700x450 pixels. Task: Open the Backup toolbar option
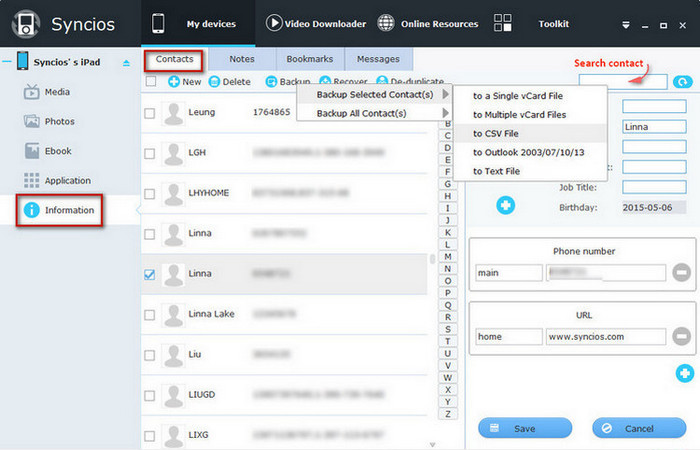pos(288,82)
